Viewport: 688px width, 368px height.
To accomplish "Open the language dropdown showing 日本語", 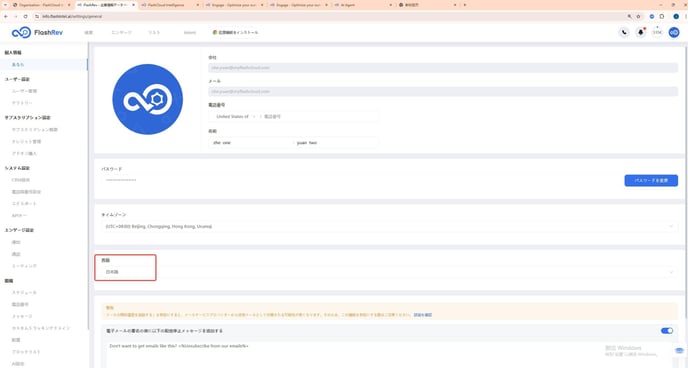I will [389, 272].
